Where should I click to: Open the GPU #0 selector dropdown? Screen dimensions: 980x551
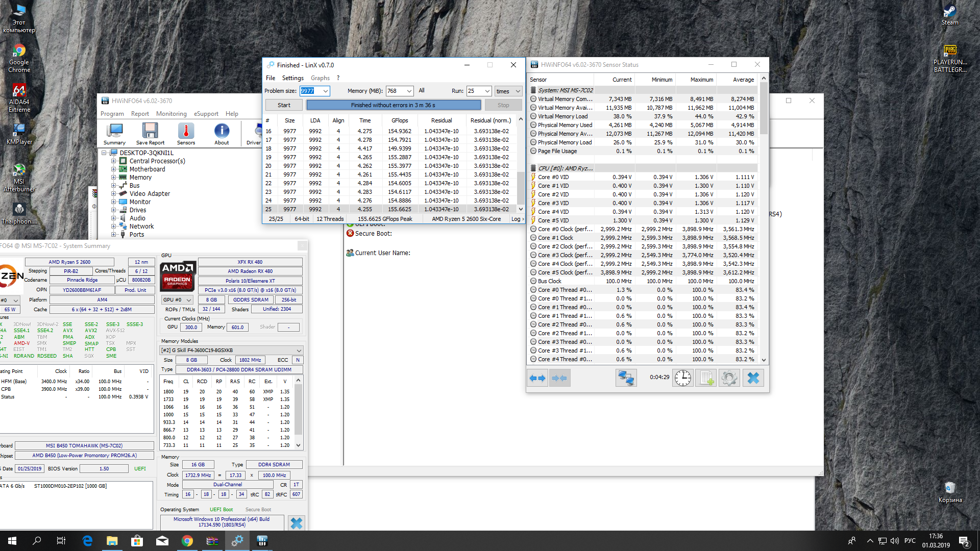click(189, 300)
